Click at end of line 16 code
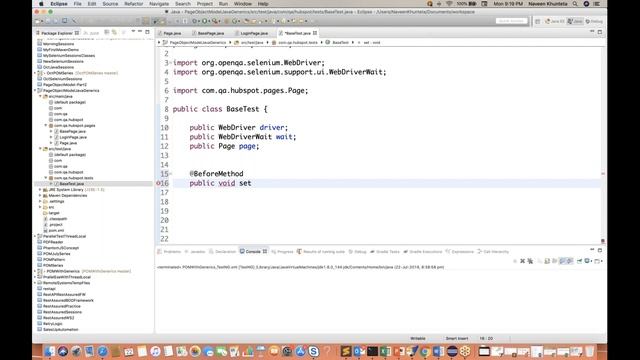Image resolution: width=640 pixels, height=360 pixels. click(x=252, y=183)
